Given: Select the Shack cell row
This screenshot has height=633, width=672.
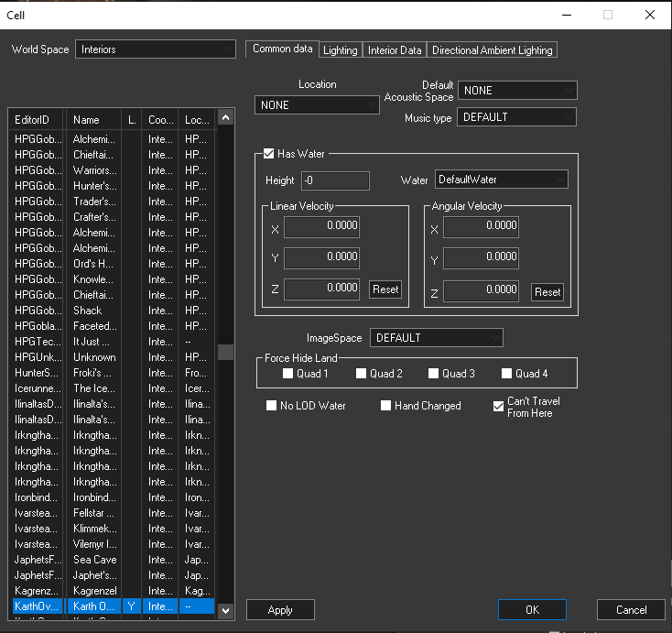Looking at the screenshot, I should (x=114, y=310).
